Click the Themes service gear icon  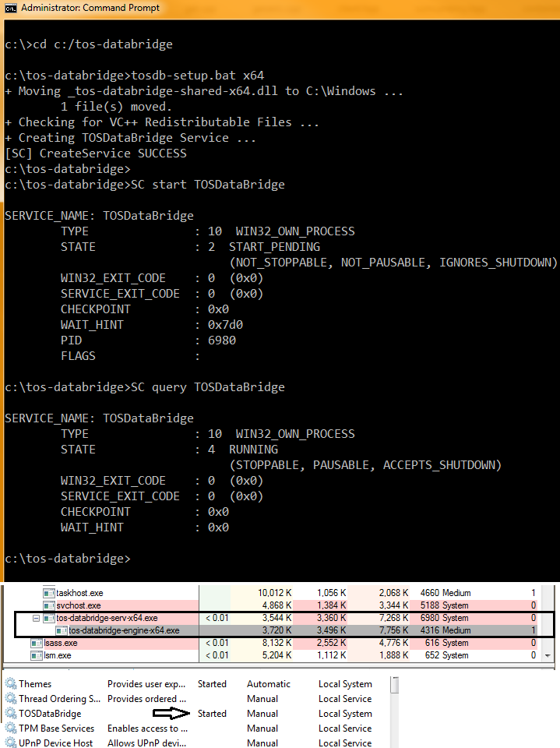pos(10,683)
